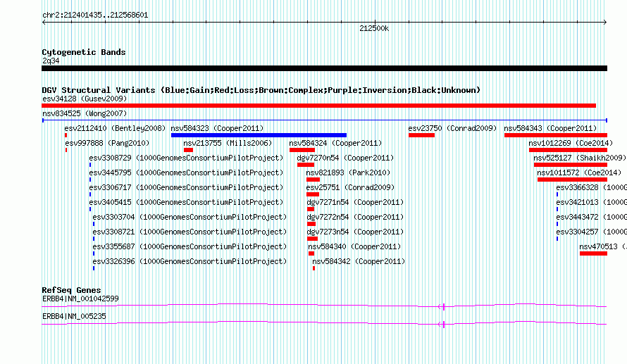This screenshot has width=627, height=364.
Task: Click the ERBB4 NM_005235 exon marker
Action: [442, 324]
